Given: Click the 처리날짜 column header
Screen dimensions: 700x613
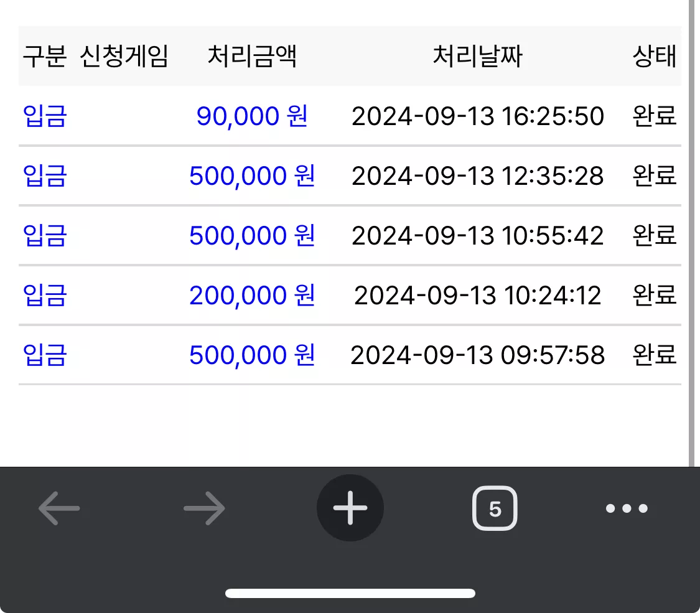Looking at the screenshot, I should [x=478, y=56].
